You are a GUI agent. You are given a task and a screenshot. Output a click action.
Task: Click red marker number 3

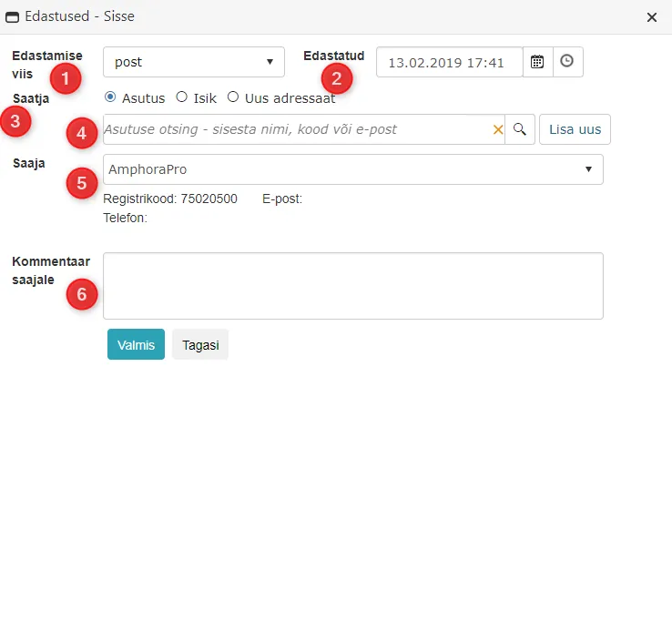point(15,122)
